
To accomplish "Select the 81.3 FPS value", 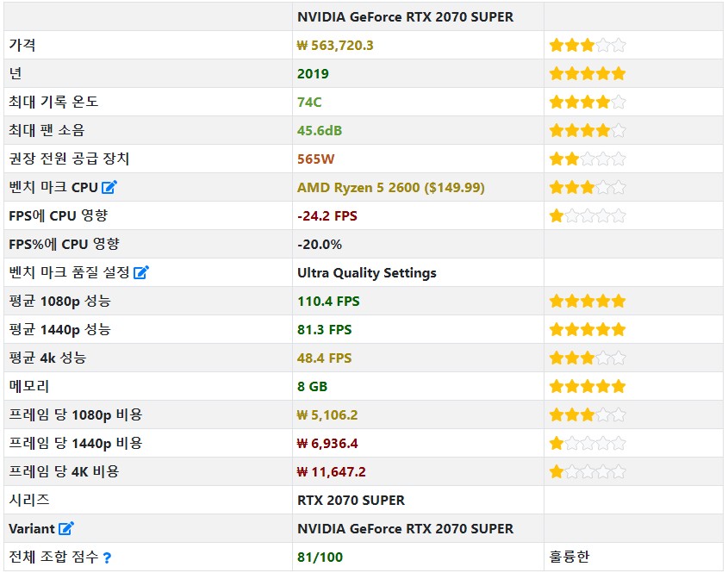I will coord(325,330).
